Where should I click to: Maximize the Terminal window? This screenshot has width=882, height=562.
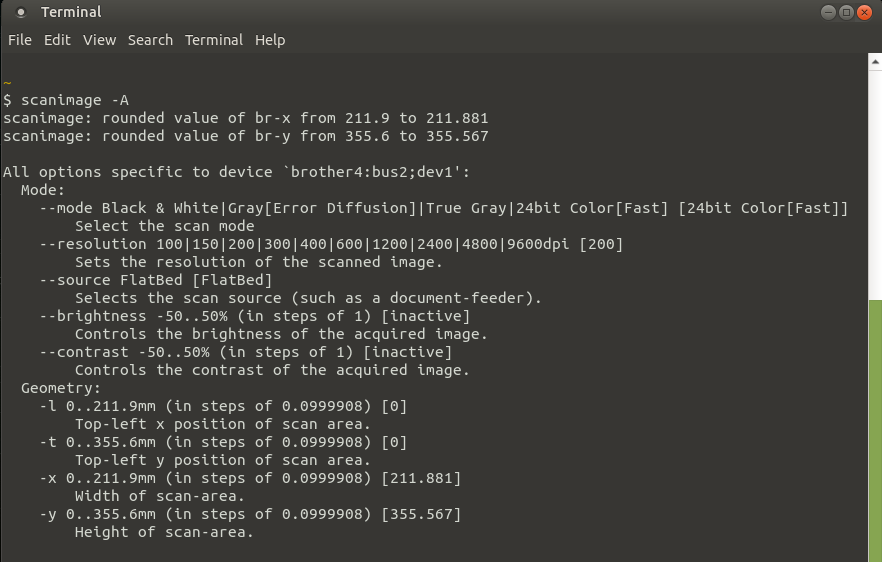pos(846,12)
